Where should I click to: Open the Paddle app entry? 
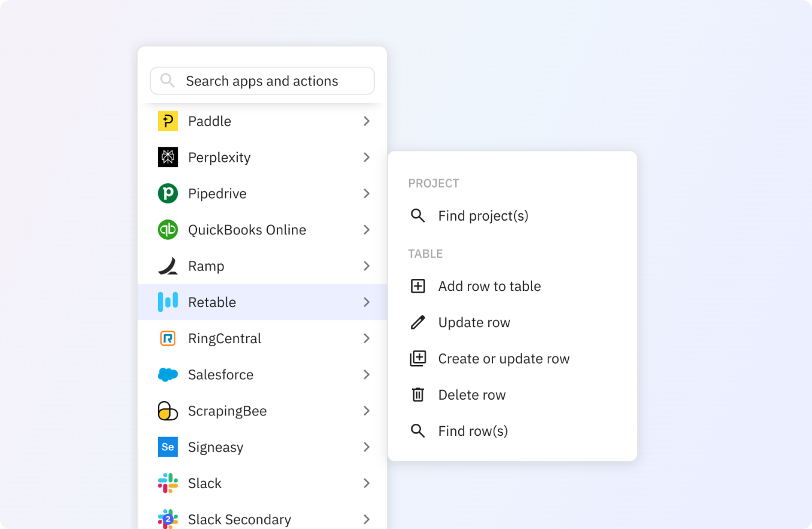(x=262, y=121)
